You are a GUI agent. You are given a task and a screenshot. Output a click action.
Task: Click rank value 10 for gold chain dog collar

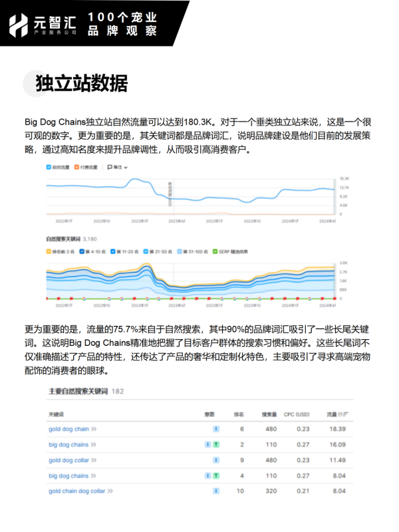[240, 491]
